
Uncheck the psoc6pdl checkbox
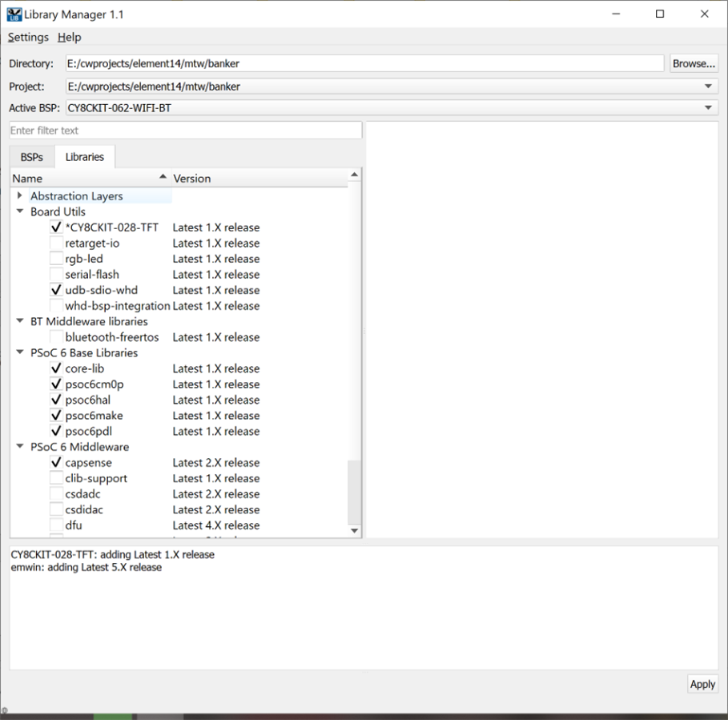56,431
